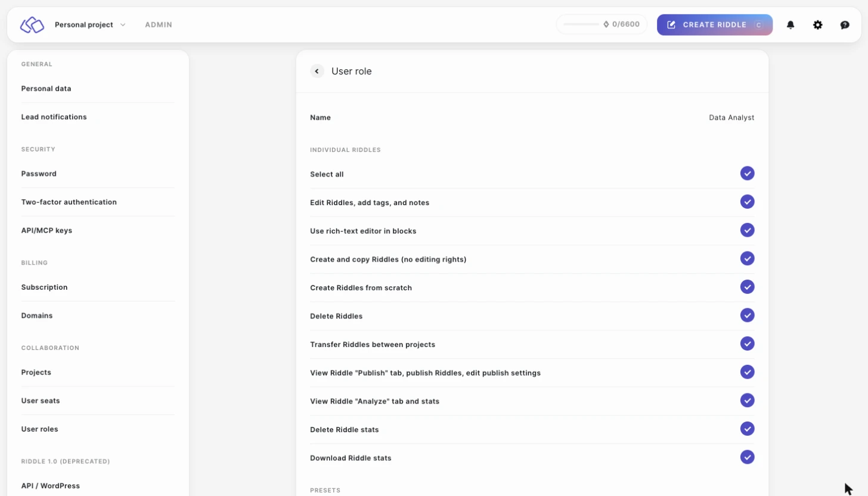The image size is (868, 496).
Task: Uncheck Create Riddles from scratch
Action: point(748,287)
